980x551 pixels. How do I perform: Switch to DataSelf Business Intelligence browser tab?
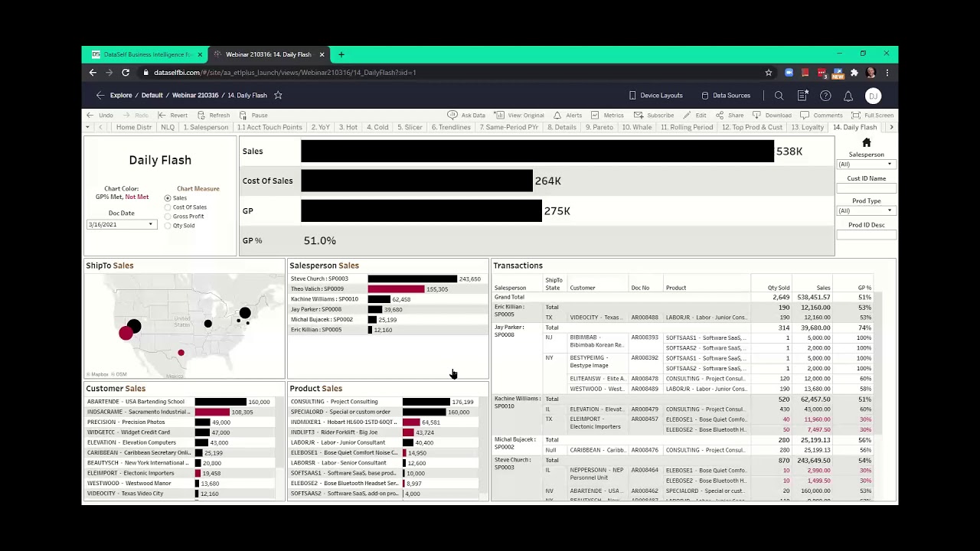pos(145,54)
